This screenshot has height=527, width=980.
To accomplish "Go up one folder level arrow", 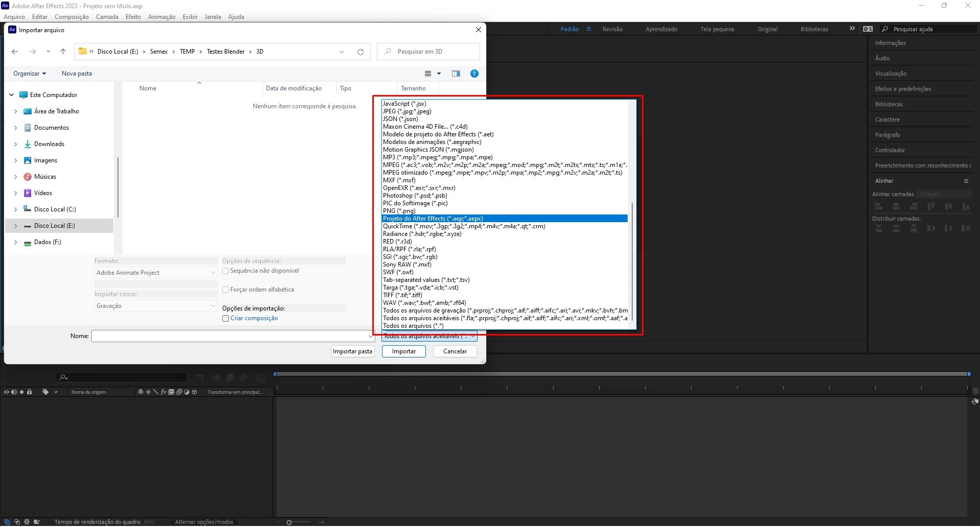I will coord(63,52).
